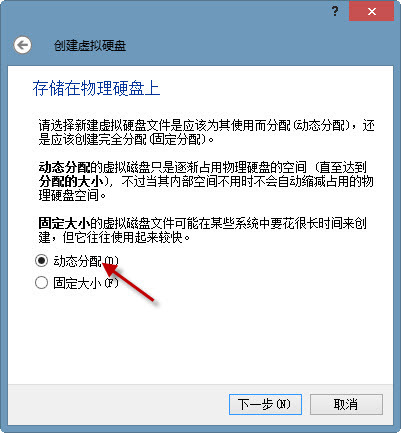401x433 pixels.
Task: Click the bold 分配的大小 text
Action: [x=71, y=181]
